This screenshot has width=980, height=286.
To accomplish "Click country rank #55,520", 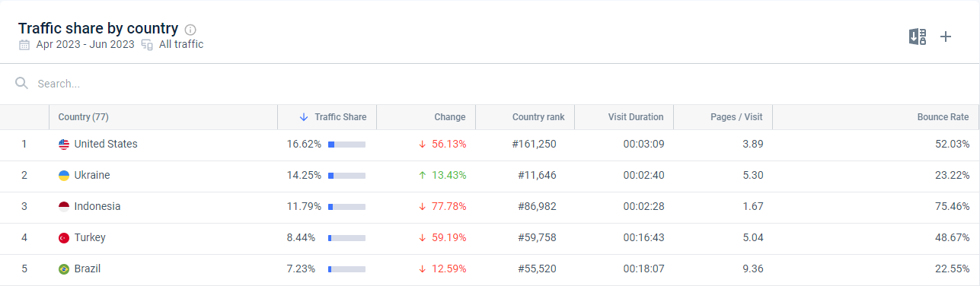I will (537, 269).
